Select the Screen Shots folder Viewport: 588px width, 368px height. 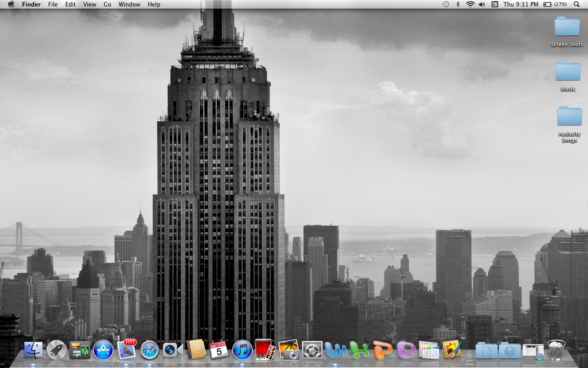(567, 32)
